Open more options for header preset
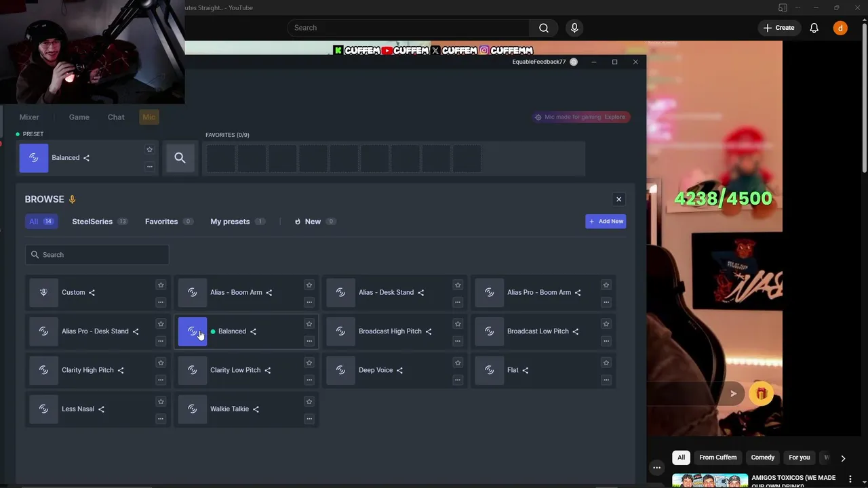The image size is (868, 488). click(x=150, y=167)
